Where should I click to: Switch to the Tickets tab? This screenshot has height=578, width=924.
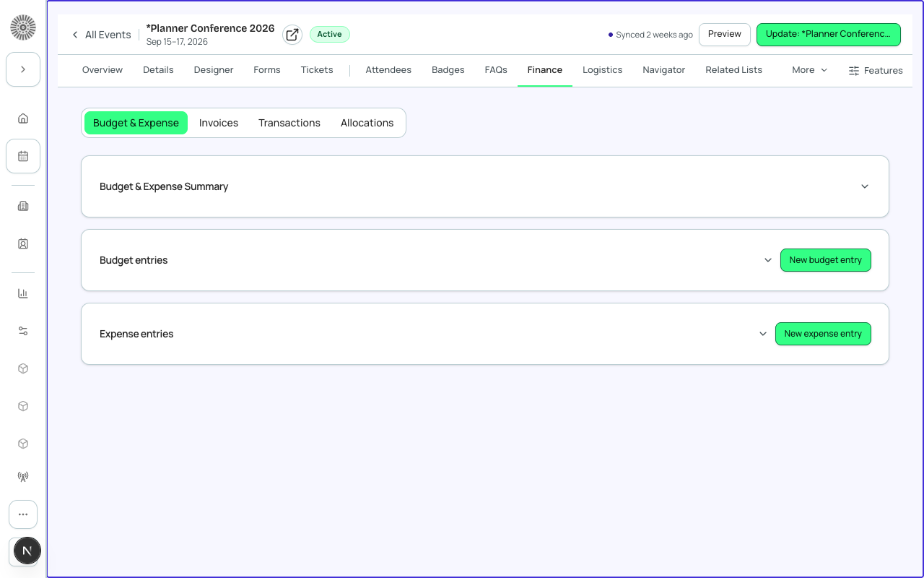317,70
